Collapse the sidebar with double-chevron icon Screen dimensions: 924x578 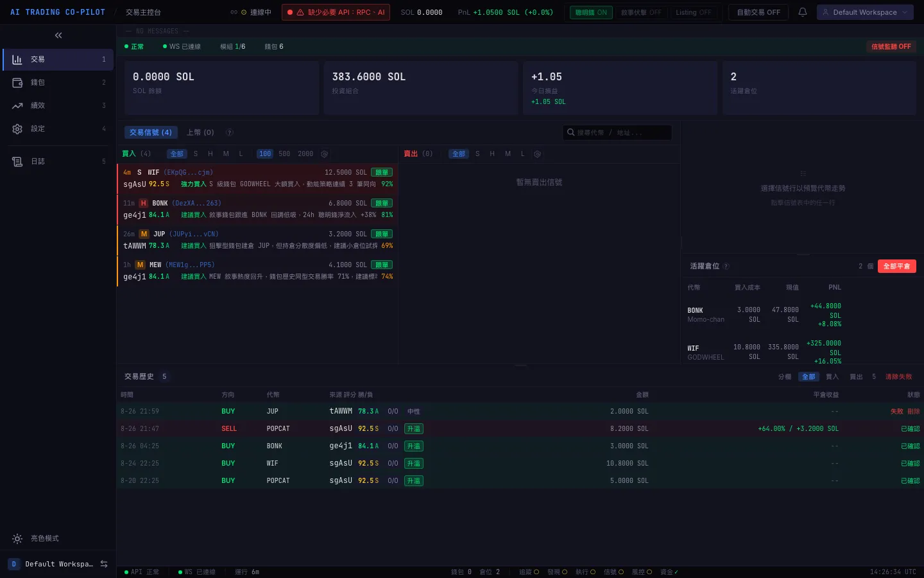tap(58, 35)
